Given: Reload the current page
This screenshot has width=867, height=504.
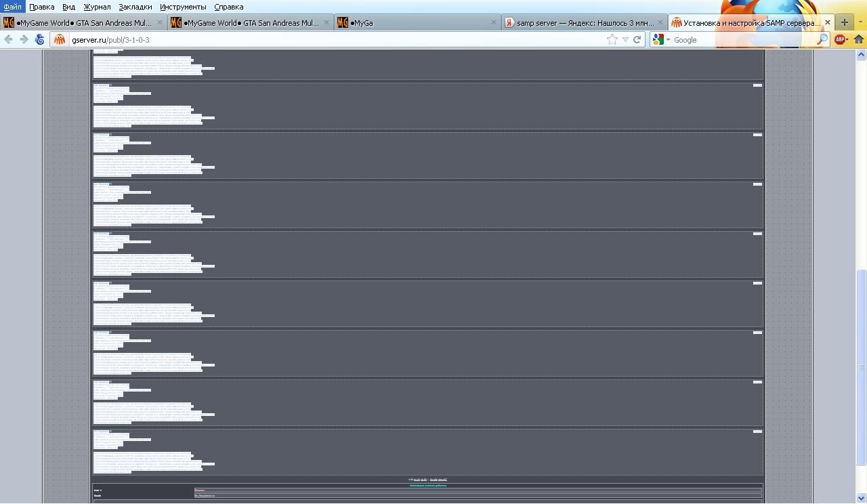Looking at the screenshot, I should [x=637, y=39].
